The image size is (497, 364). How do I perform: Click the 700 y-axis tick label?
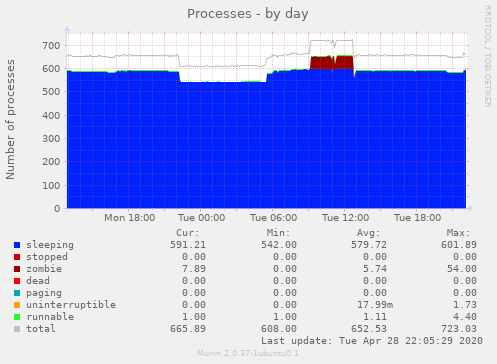pos(51,45)
